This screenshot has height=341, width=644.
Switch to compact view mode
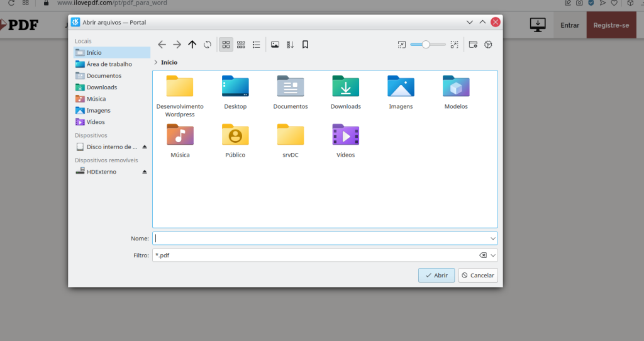241,45
